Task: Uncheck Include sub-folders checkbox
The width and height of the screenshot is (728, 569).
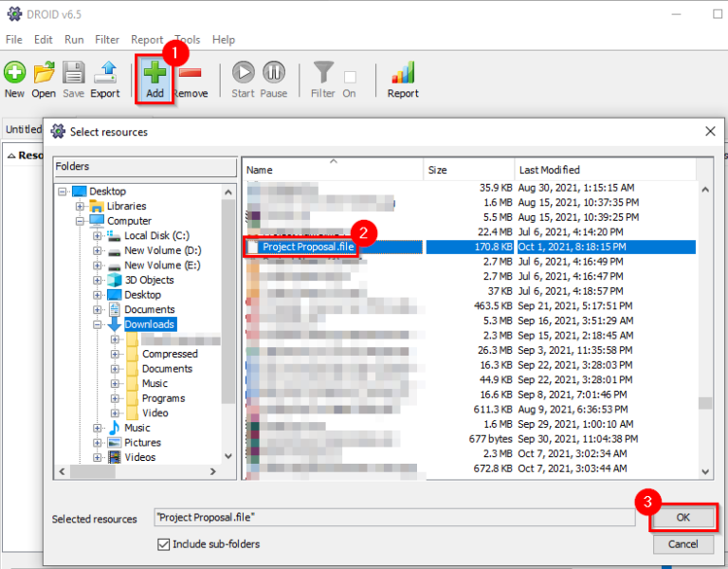Action: 163,544
